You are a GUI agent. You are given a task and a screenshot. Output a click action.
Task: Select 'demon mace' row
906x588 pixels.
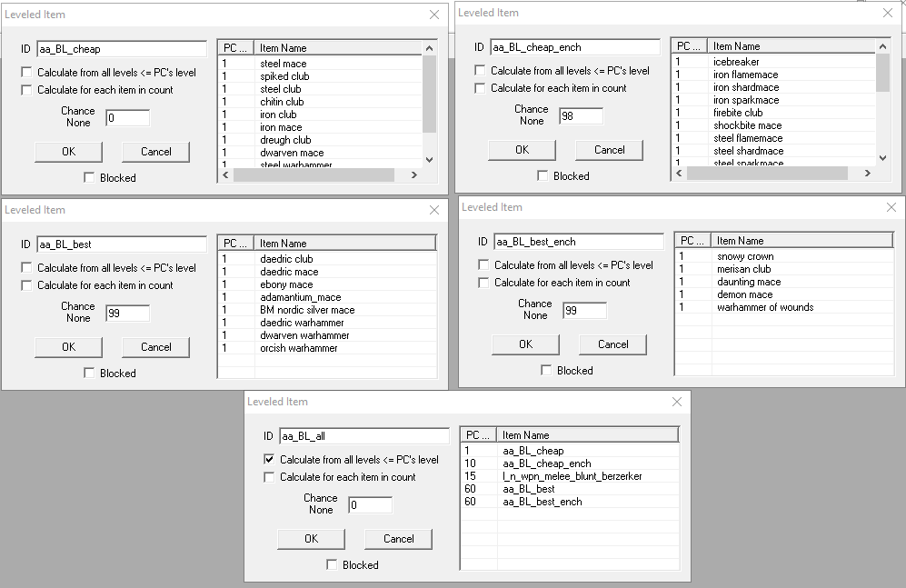tap(784, 294)
